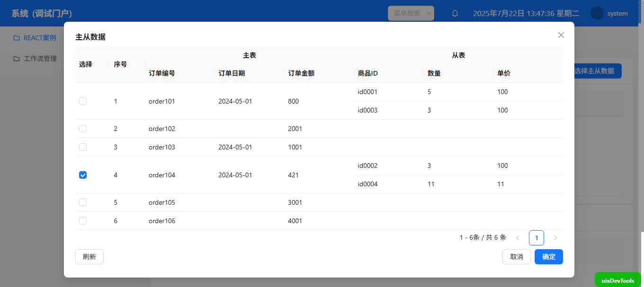Click the notification bell icon
The width and height of the screenshot is (644, 287).
point(455,13)
